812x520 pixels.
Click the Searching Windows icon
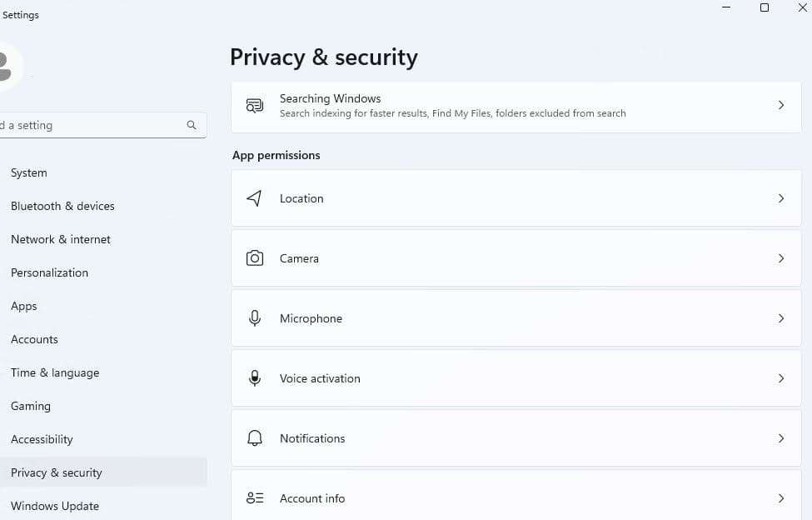[x=255, y=105]
